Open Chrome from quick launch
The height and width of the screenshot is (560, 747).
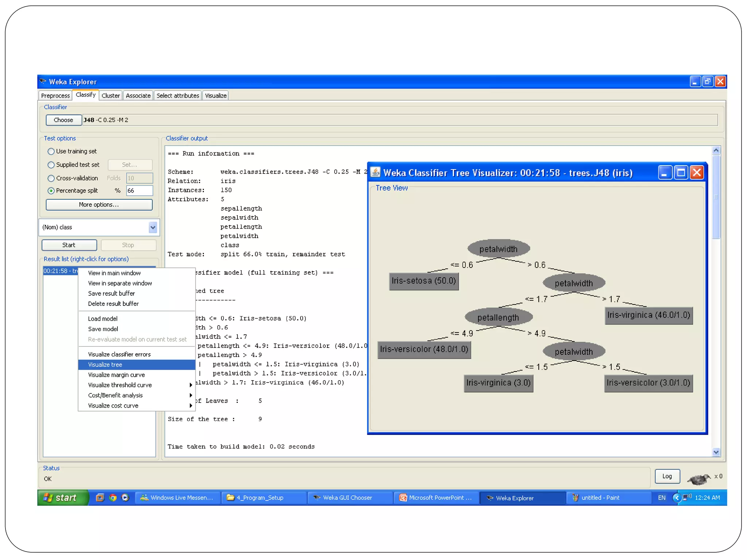point(113,498)
